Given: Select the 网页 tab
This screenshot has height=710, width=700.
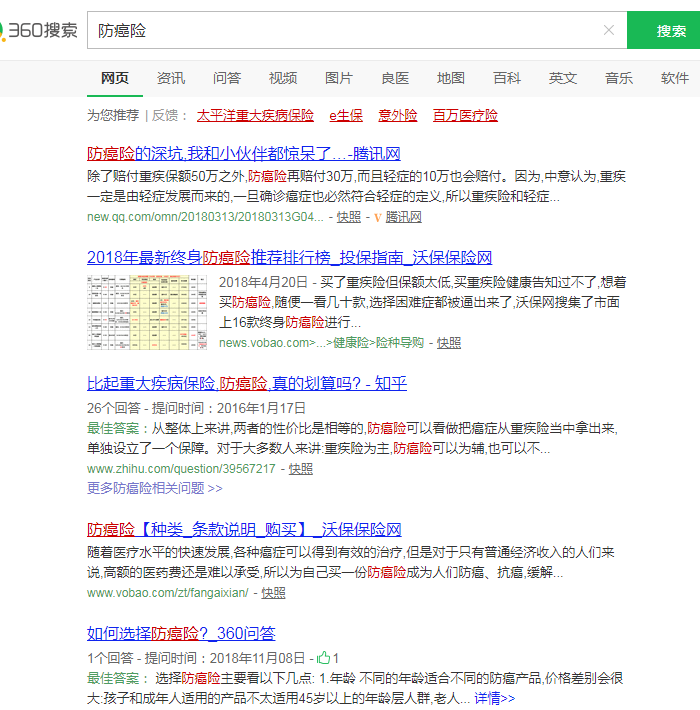Looking at the screenshot, I should [115, 78].
